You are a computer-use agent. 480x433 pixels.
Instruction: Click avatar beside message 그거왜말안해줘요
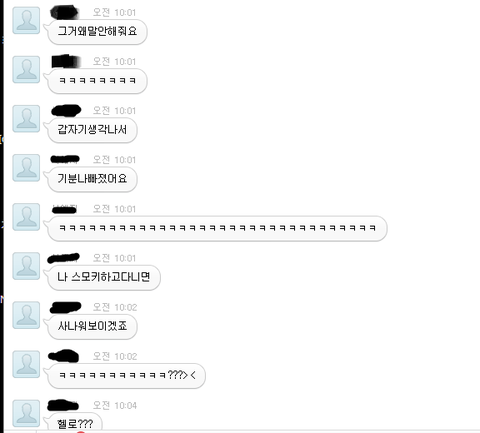tap(26, 20)
